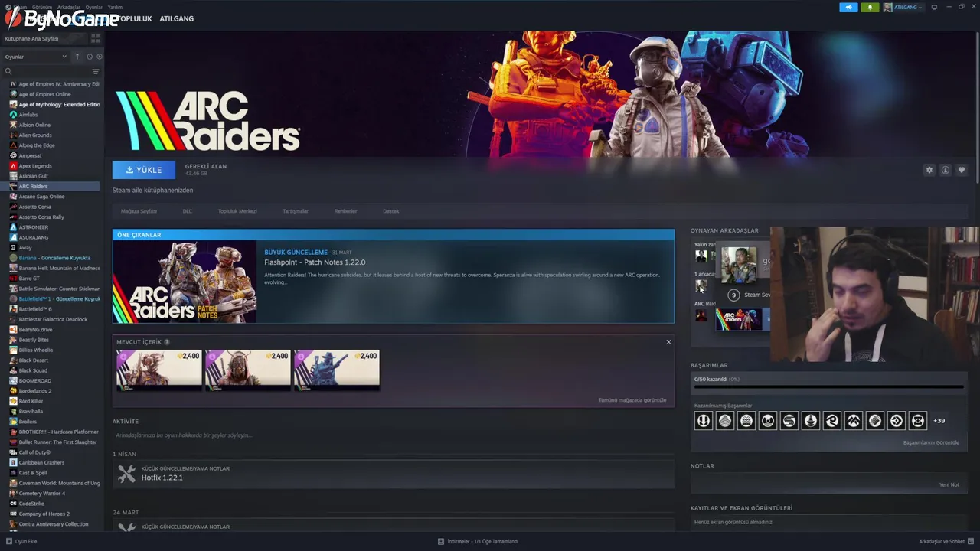Open İndirmeler downloads status
Screen dimensions: 980x551
pyautogui.click(x=479, y=541)
